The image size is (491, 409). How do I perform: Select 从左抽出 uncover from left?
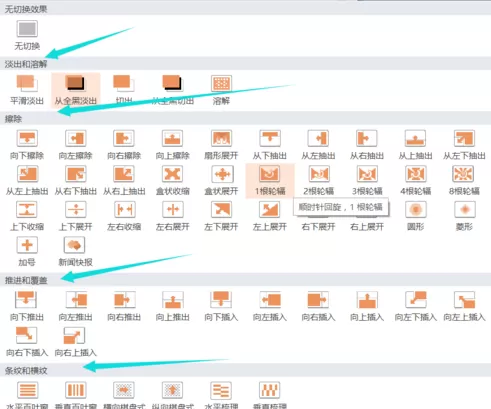[x=318, y=145]
